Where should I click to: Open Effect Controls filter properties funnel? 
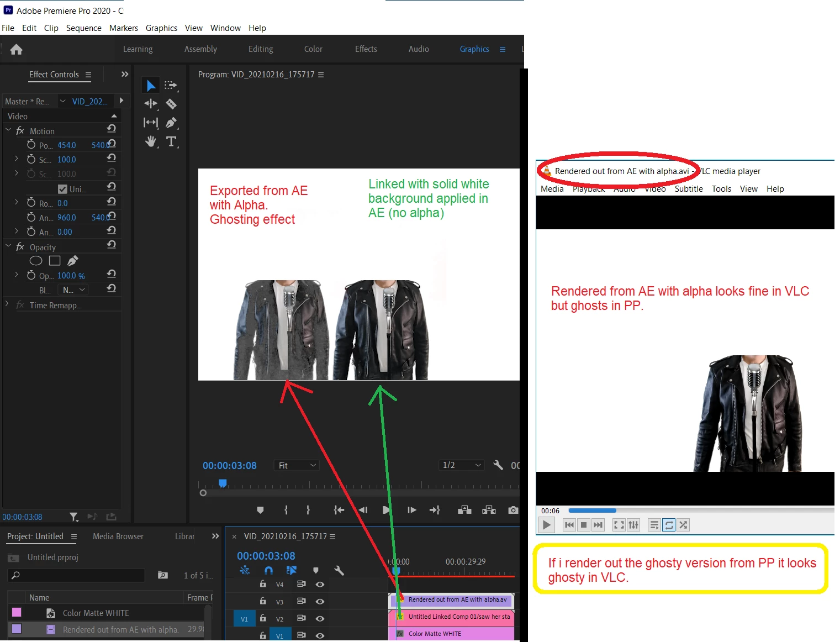tap(74, 517)
